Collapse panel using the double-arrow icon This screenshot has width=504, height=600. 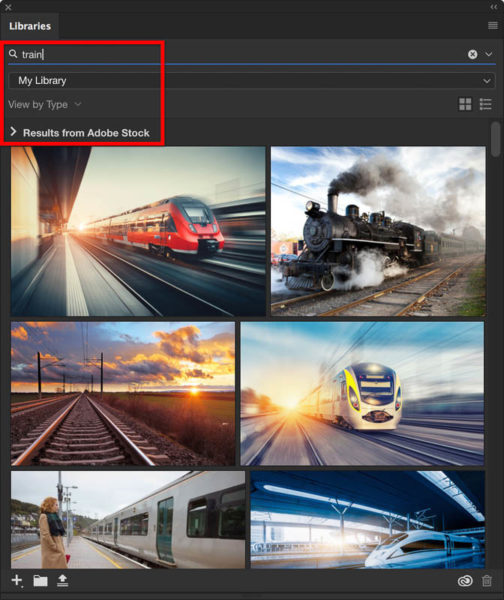pyautogui.click(x=494, y=7)
